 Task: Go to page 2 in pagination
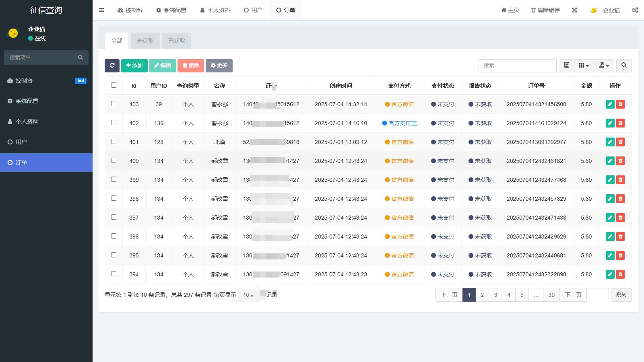coord(482,295)
